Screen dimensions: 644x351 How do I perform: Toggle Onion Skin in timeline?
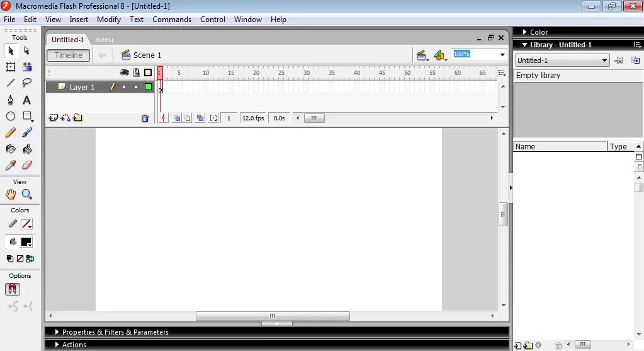pyautogui.click(x=177, y=118)
